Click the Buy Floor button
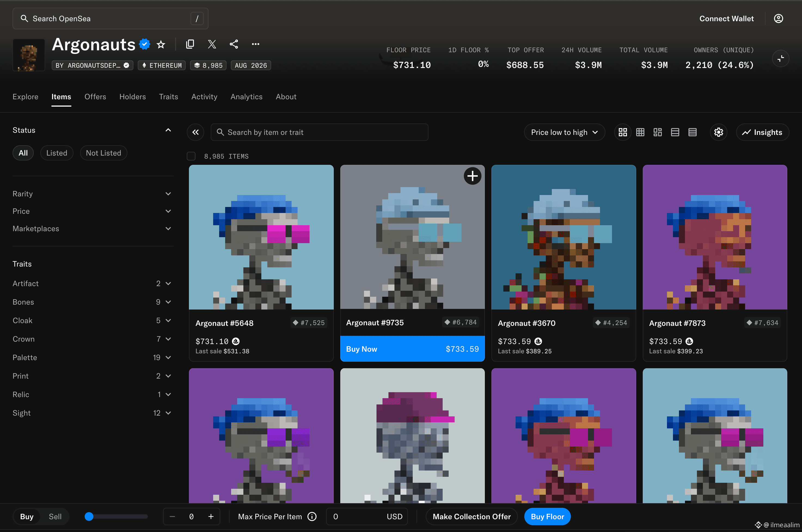This screenshot has height=532, width=802. point(547,516)
